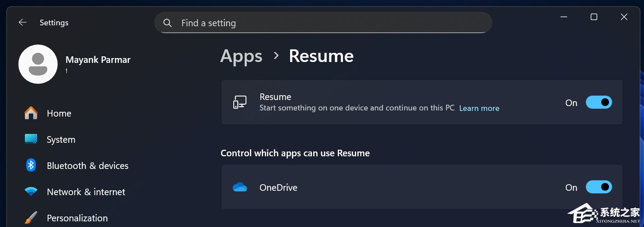Turn off the main Resume toggle
Image resolution: width=644 pixels, height=227 pixels.
pos(599,102)
